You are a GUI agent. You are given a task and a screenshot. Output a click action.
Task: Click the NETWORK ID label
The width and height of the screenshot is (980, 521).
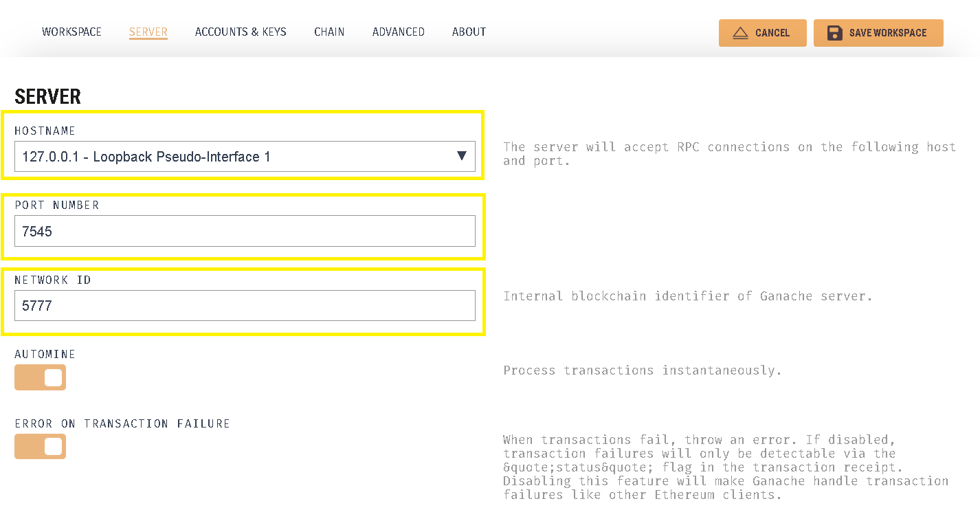(53, 280)
